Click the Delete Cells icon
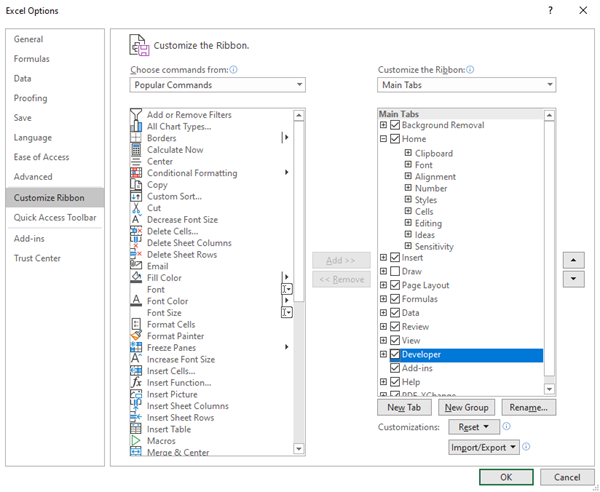The image size is (600, 492). (136, 231)
